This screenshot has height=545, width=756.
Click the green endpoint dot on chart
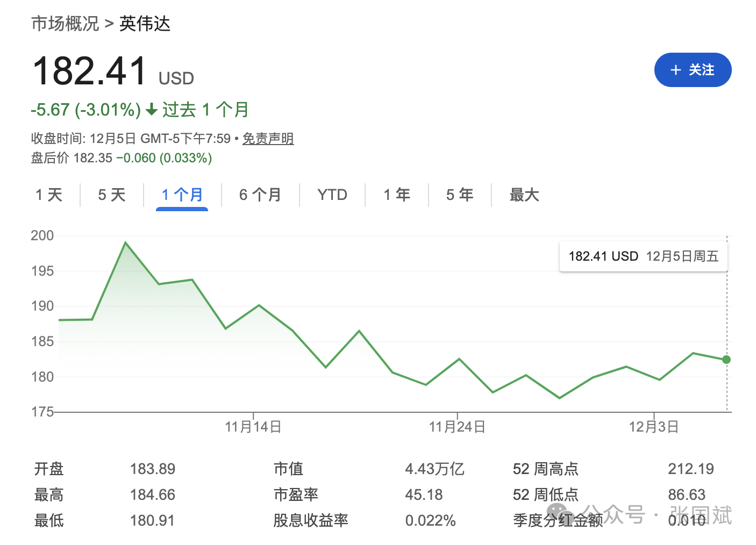pos(726,360)
